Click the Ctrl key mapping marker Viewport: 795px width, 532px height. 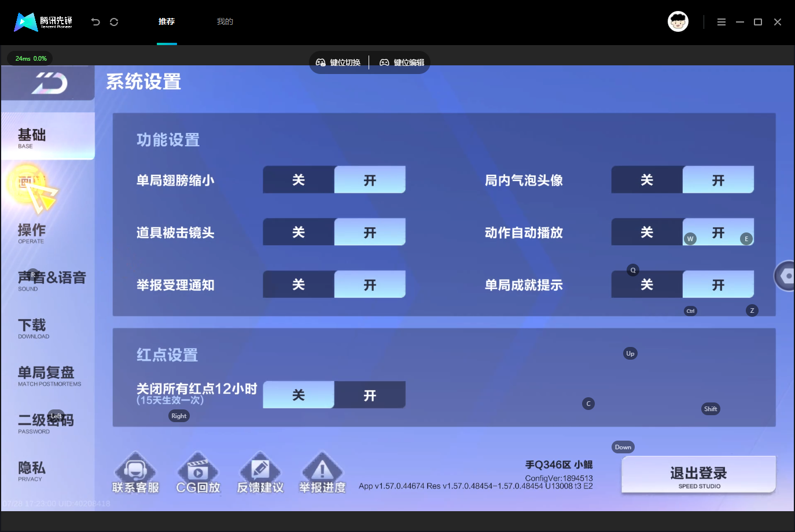[x=690, y=311]
